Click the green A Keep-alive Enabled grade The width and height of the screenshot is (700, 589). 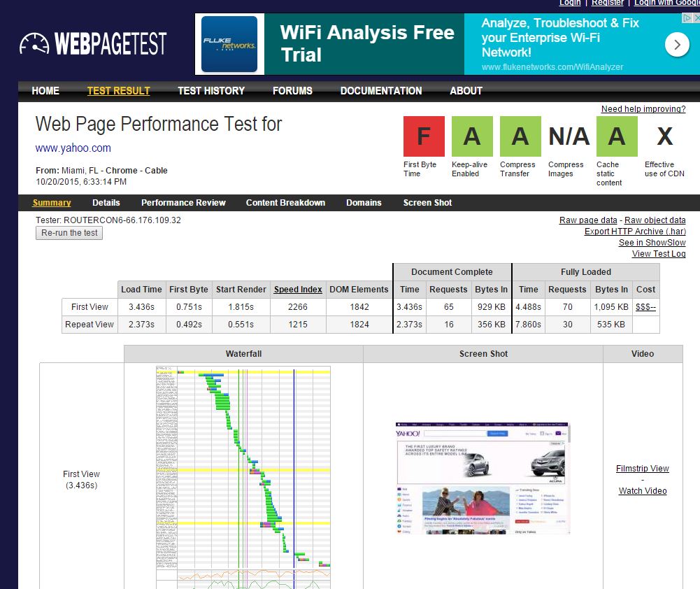click(472, 136)
